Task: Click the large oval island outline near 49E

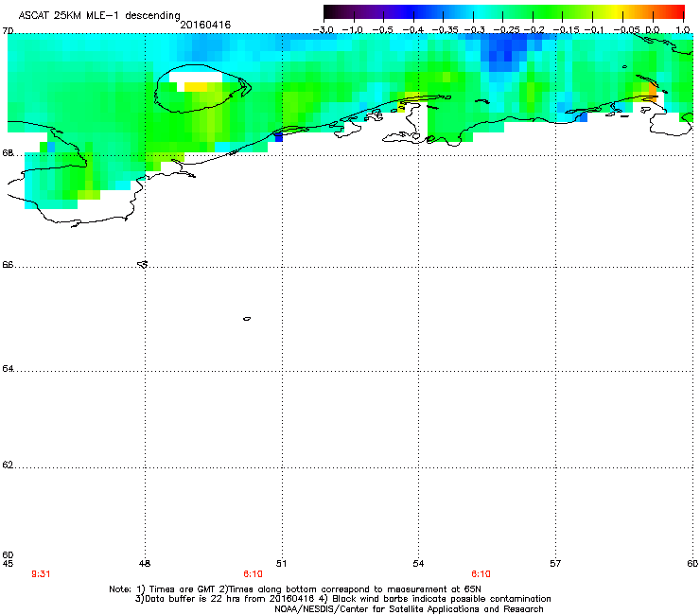Action: coord(202,88)
